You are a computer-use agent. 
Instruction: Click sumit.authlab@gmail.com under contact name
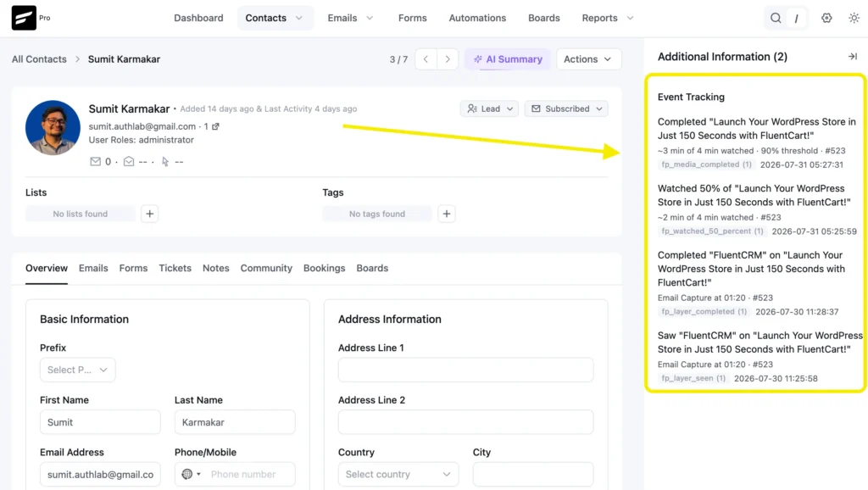click(142, 126)
